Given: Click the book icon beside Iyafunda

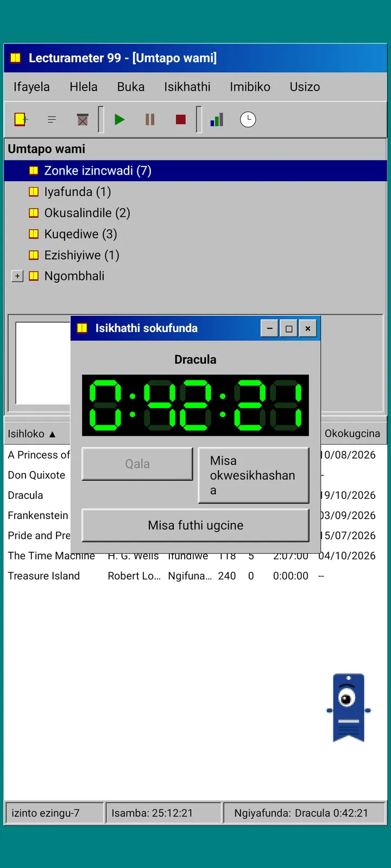Looking at the screenshot, I should pyautogui.click(x=34, y=192).
